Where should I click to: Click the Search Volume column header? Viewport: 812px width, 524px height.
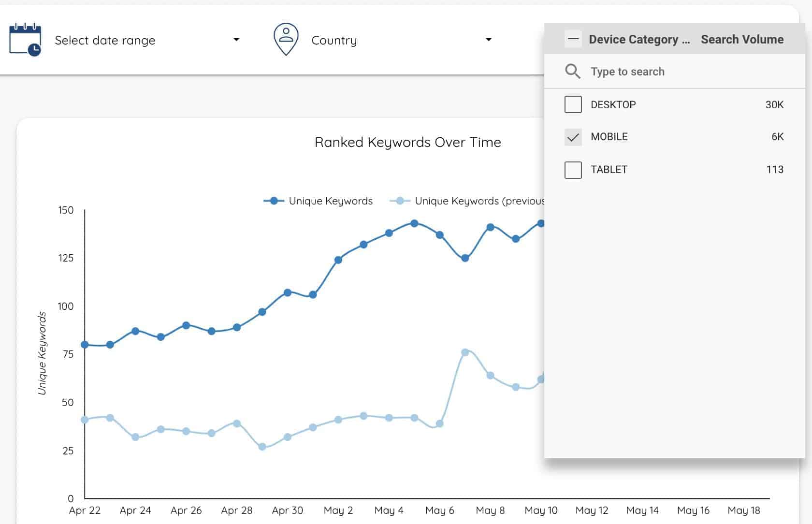pyautogui.click(x=742, y=39)
